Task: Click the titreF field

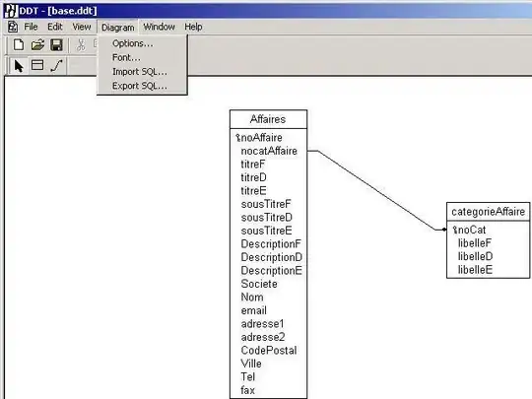Action: 253,165
